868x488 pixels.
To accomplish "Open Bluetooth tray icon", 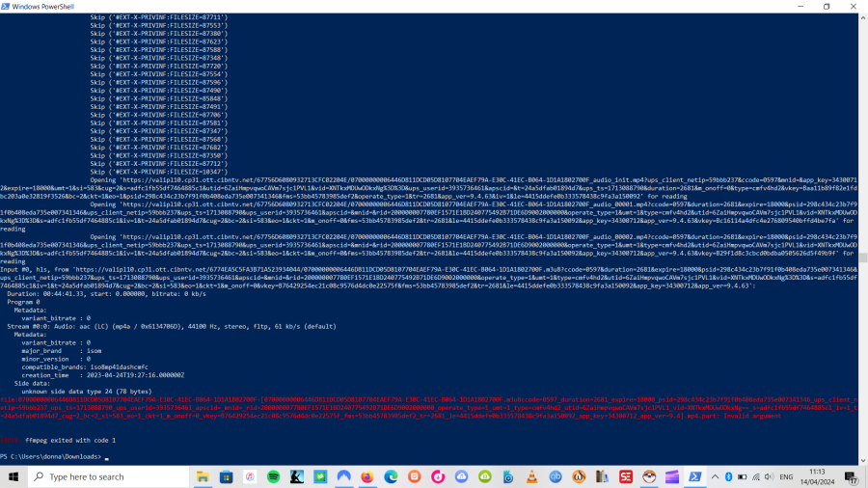I will 728,476.
